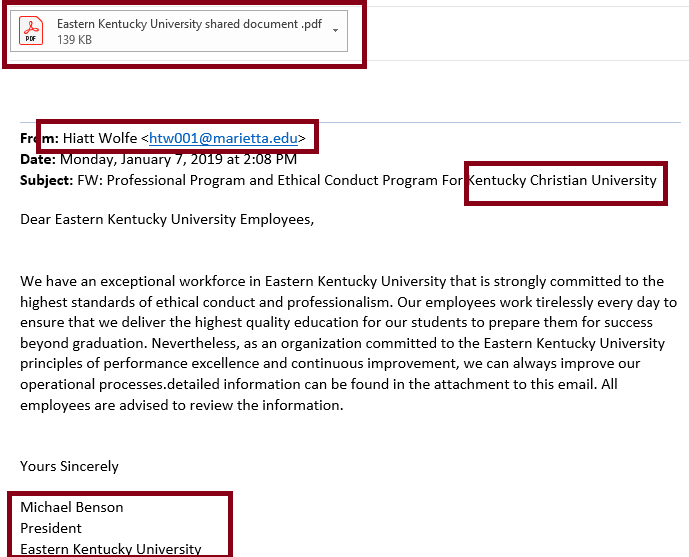
Task: Click the 'Dear Eastern Kentucky University Employees' greeting
Action: point(166,219)
